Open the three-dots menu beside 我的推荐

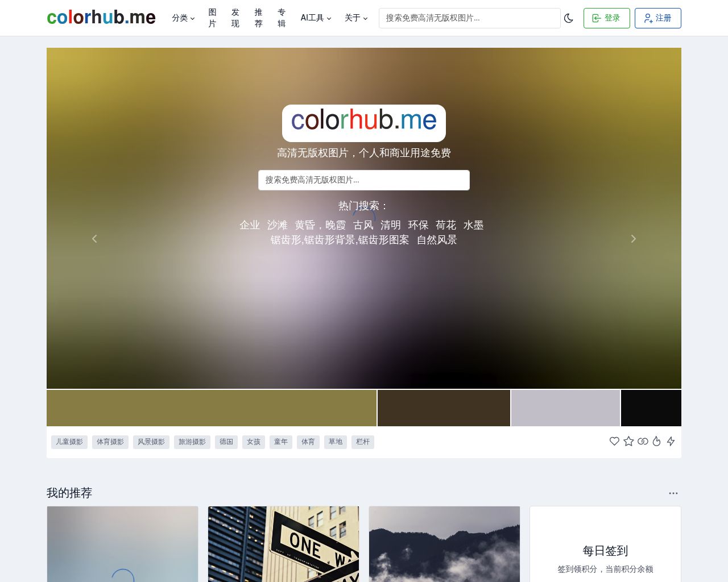pyautogui.click(x=673, y=493)
